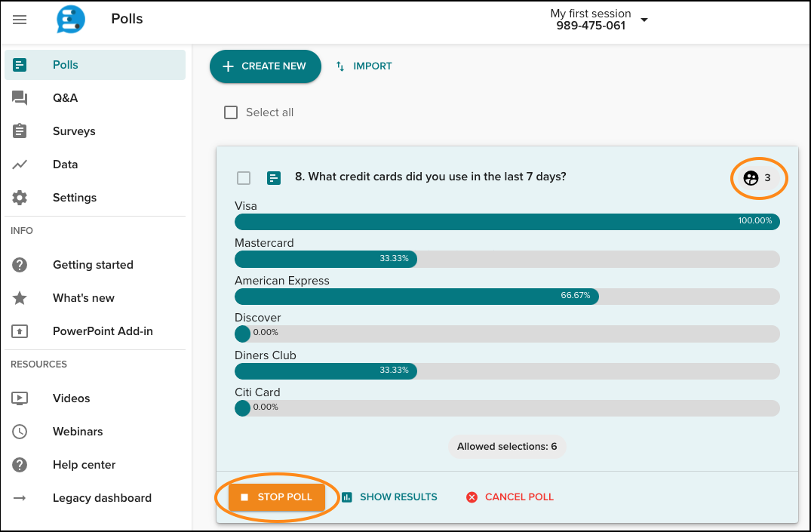Click the Visa 100% progress bar
This screenshot has width=811, height=532.
[507, 221]
